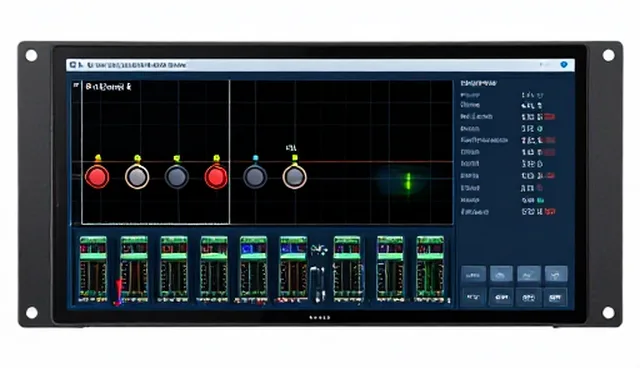Click the leftmost red round knob
The height and width of the screenshot is (368, 640).
click(97, 177)
